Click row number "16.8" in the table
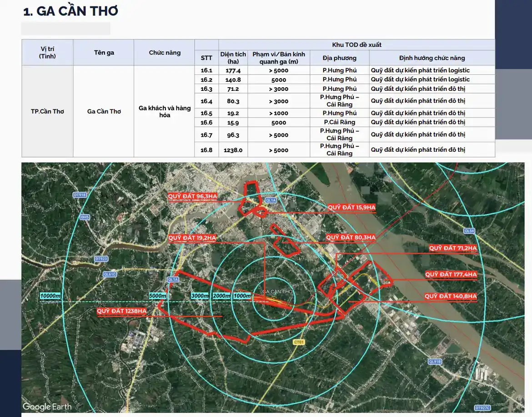Image resolution: width=532 pixels, height=417 pixels. pyautogui.click(x=206, y=150)
